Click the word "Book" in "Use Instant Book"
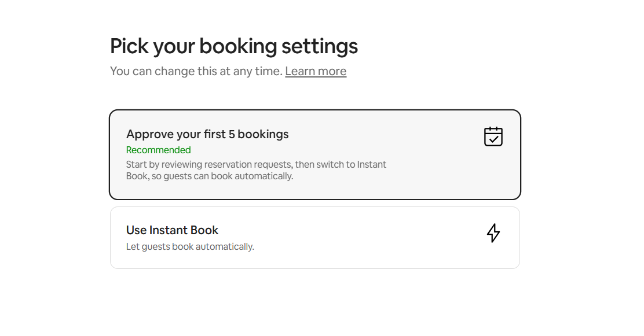Image resolution: width=644 pixels, height=336 pixels. point(206,230)
